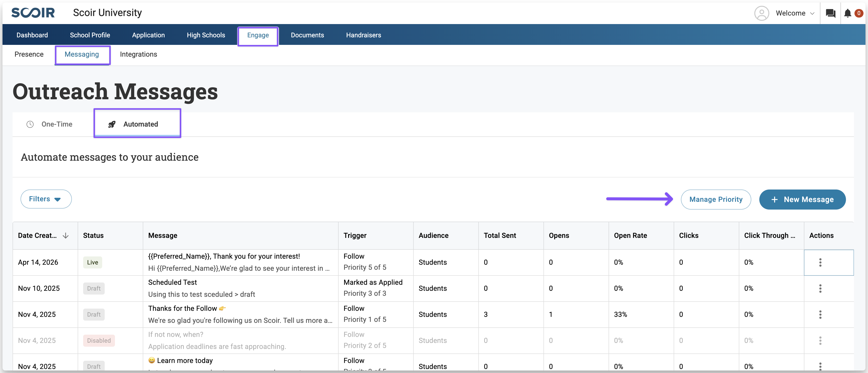Expand the Filters dropdown
The image size is (868, 373).
pyautogui.click(x=46, y=199)
